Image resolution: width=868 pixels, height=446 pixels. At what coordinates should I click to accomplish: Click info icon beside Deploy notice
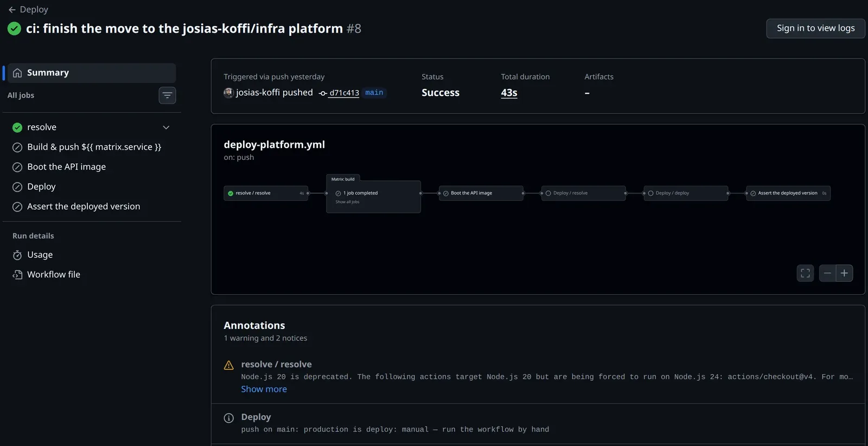coord(229,418)
